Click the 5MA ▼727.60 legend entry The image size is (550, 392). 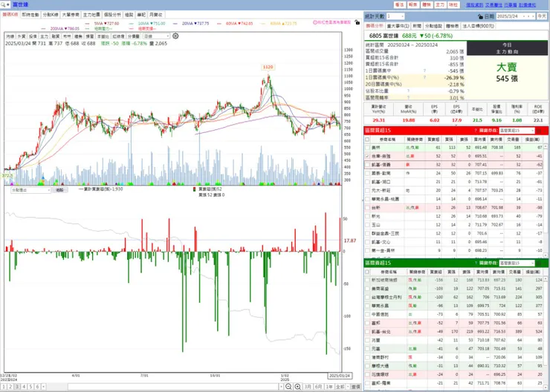[x=106, y=24]
